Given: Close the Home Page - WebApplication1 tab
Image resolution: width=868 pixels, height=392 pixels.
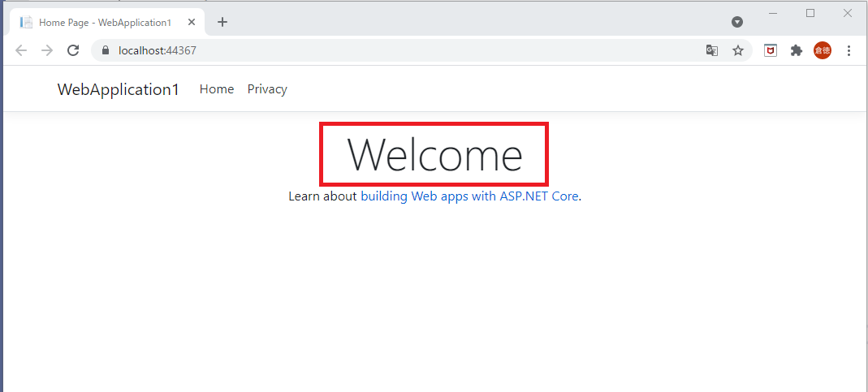Looking at the screenshot, I should [x=192, y=22].
